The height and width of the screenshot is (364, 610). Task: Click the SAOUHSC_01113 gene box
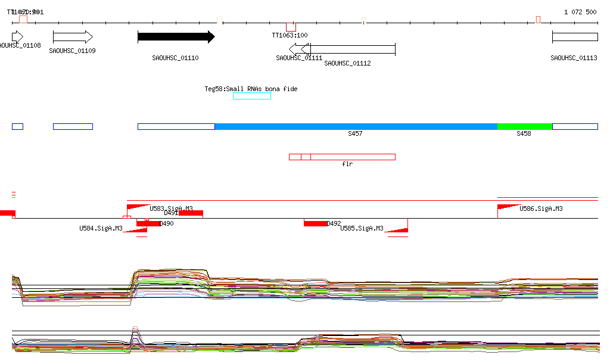click(575, 37)
